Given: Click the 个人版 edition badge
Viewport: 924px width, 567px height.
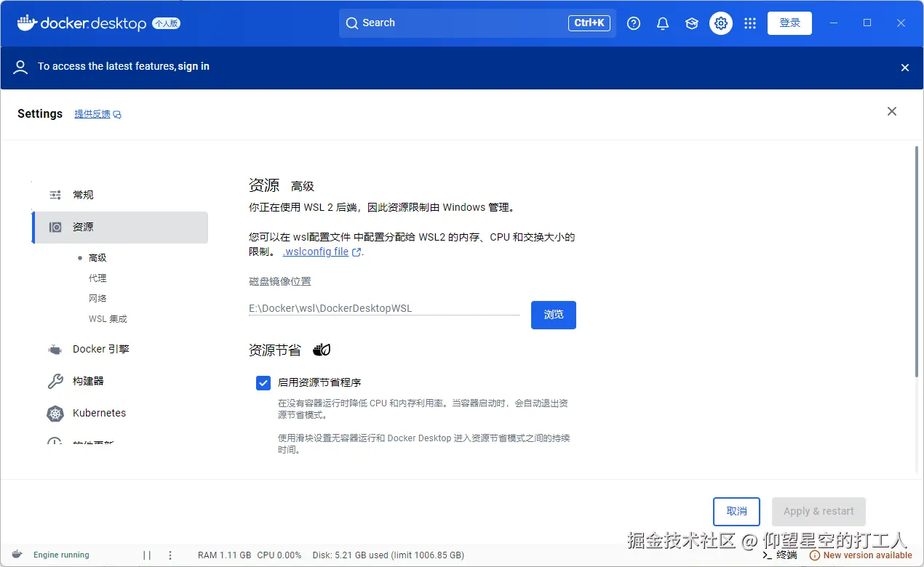Looking at the screenshot, I should (x=166, y=23).
